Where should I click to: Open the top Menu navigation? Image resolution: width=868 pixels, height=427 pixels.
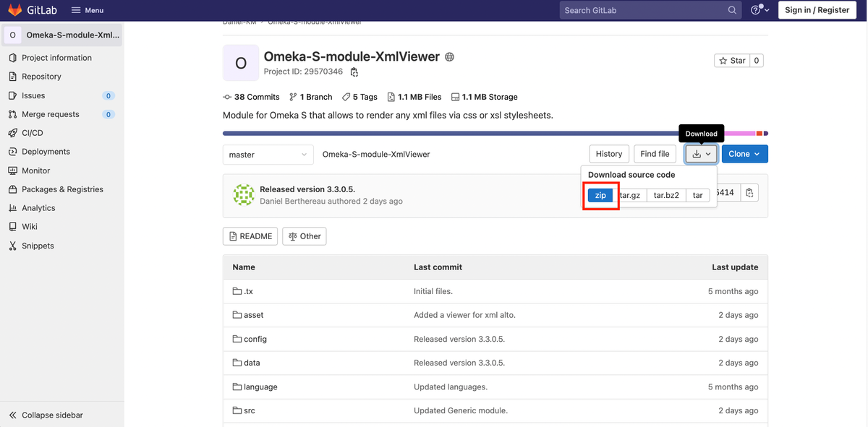88,10
